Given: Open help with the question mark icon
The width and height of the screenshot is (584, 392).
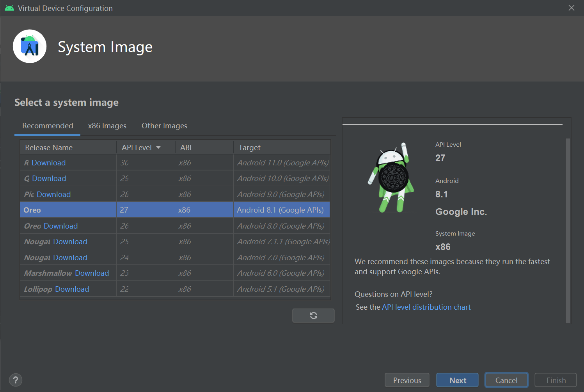Looking at the screenshot, I should [16, 380].
